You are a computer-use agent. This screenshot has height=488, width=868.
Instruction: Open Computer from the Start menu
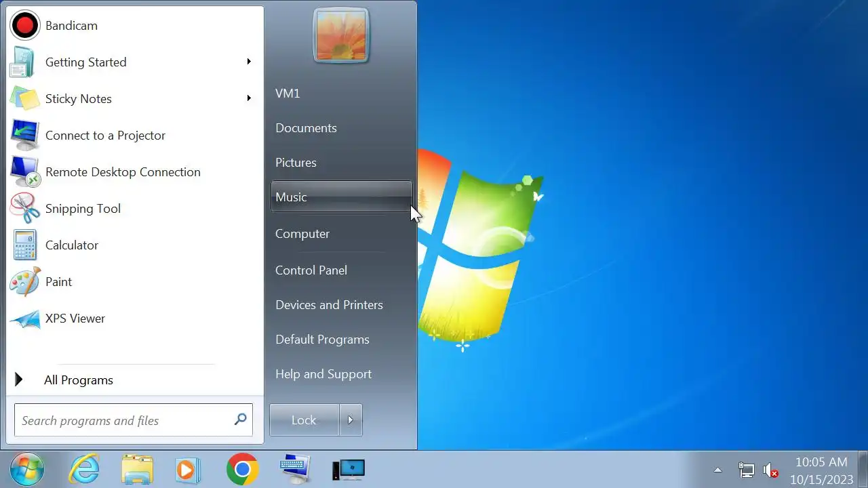coord(341,234)
